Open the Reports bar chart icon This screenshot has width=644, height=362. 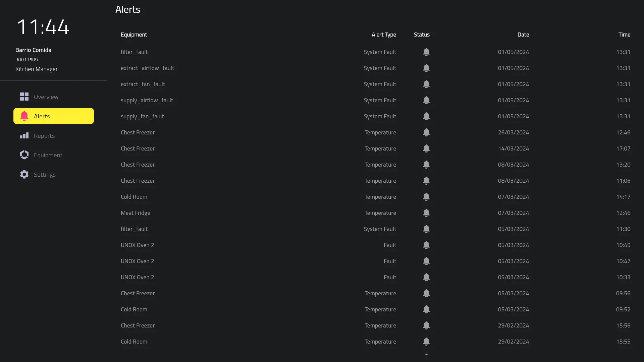click(x=24, y=135)
